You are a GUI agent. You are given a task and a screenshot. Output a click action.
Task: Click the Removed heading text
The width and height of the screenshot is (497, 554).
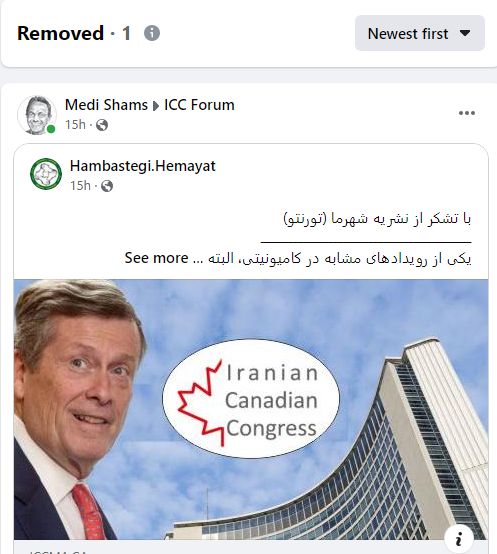60,33
